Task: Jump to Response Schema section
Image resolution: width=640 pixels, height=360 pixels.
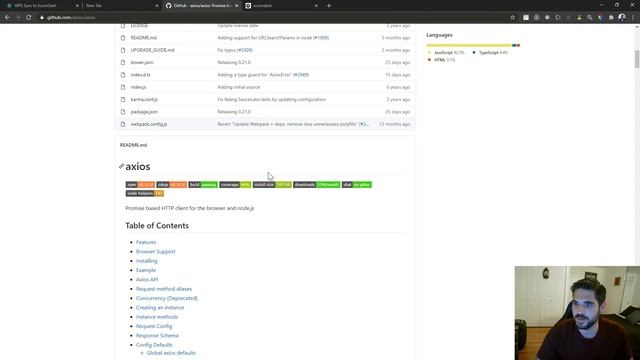Action: coord(157,336)
